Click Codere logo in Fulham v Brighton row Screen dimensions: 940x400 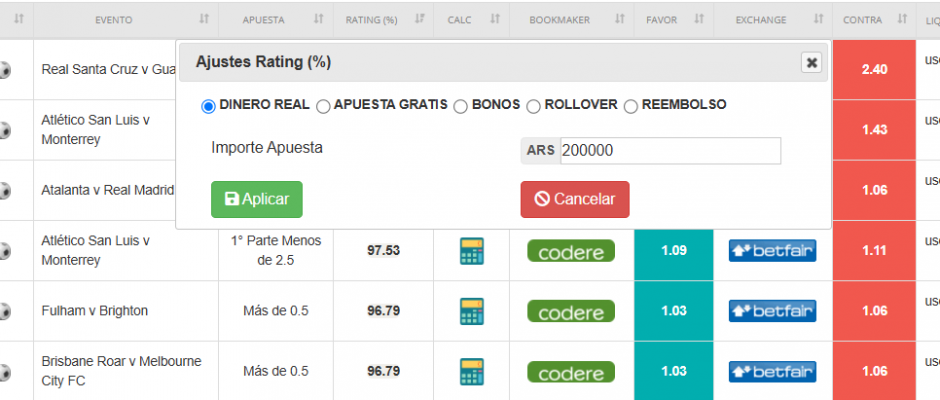(x=571, y=311)
